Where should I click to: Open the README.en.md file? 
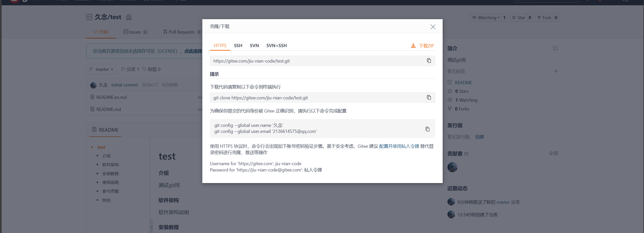click(x=111, y=97)
